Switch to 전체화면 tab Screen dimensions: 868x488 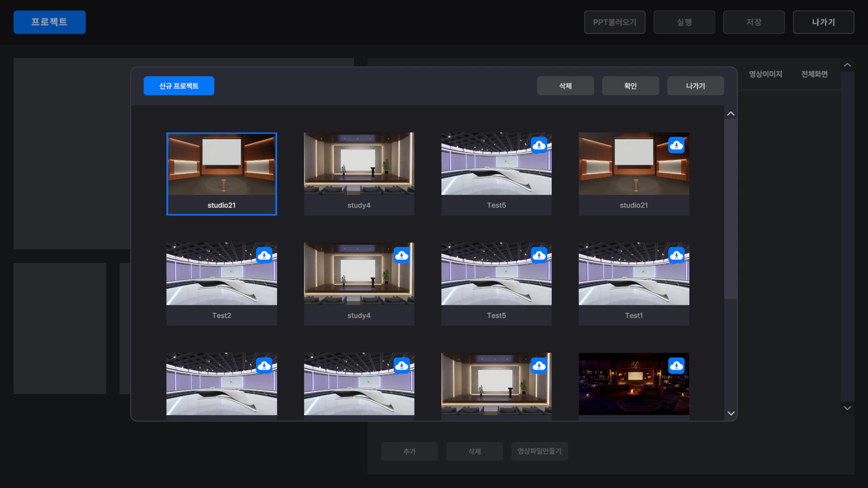pyautogui.click(x=814, y=74)
